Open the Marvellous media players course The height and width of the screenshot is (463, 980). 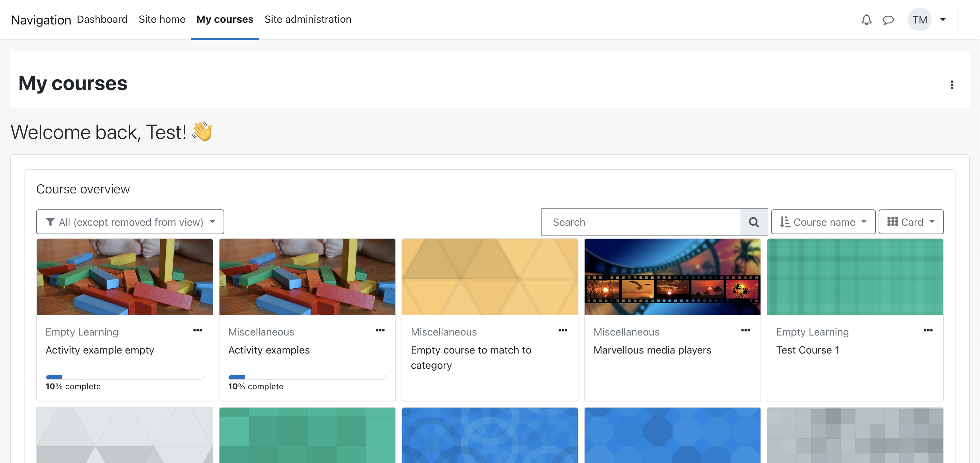pos(652,350)
